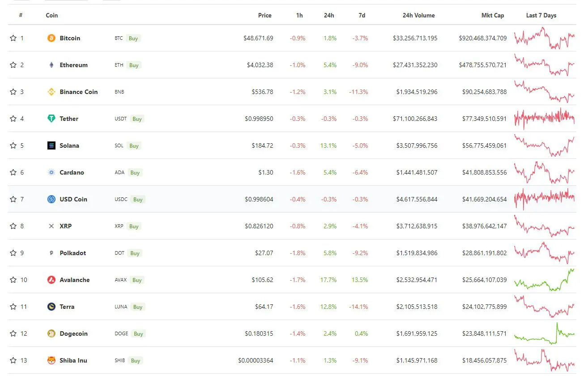Click Bitcoin's price $48,671.69

coord(258,38)
